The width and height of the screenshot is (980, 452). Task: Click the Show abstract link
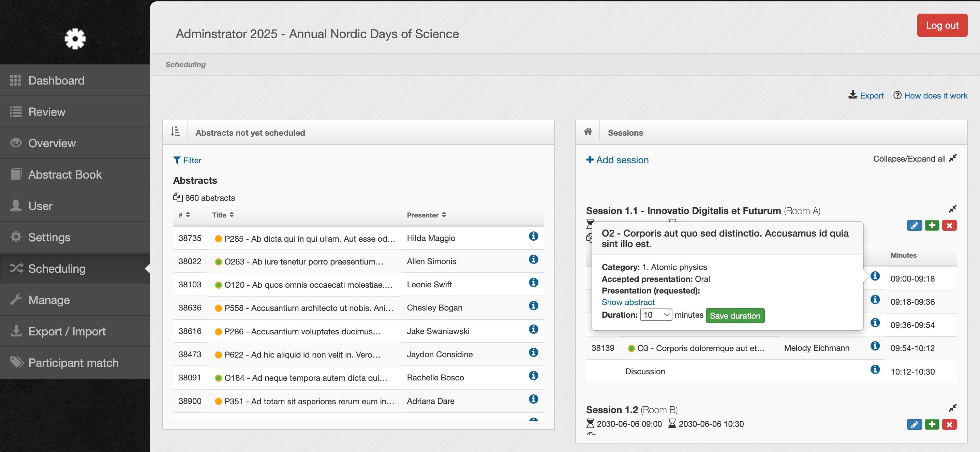[628, 302]
